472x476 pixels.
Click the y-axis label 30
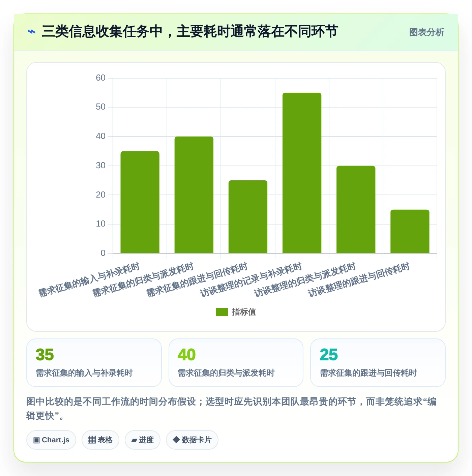100,166
